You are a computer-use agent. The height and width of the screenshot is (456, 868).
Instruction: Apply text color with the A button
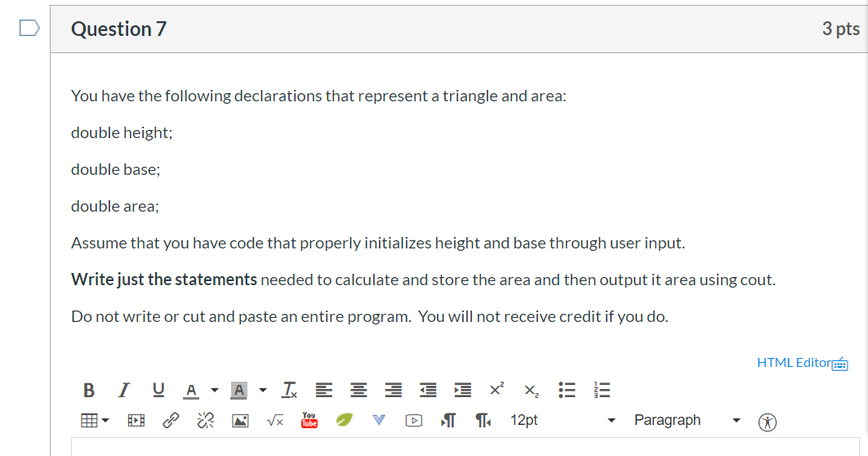(x=191, y=391)
